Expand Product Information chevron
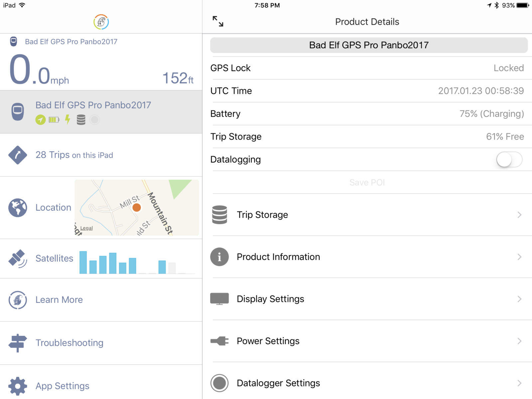 tap(519, 257)
